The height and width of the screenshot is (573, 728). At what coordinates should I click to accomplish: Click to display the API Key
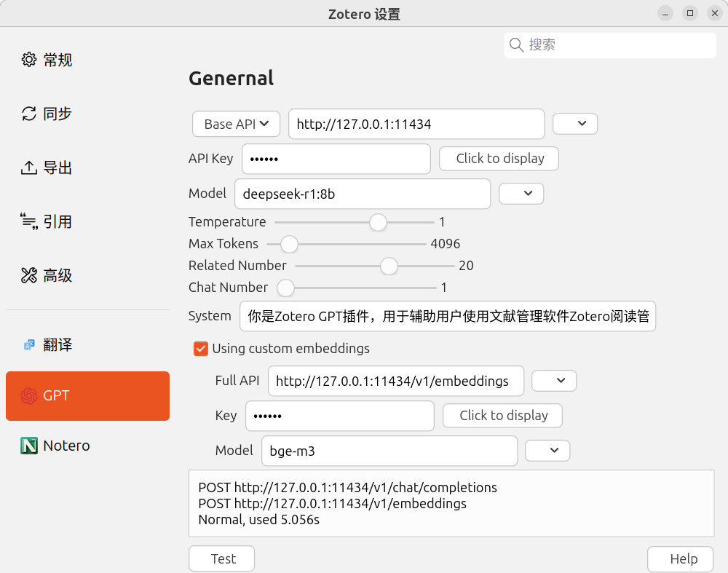[x=499, y=158]
